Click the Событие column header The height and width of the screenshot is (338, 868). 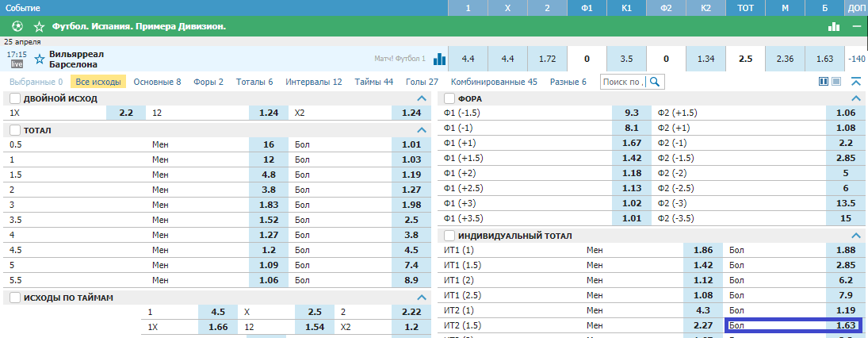pyautogui.click(x=21, y=8)
